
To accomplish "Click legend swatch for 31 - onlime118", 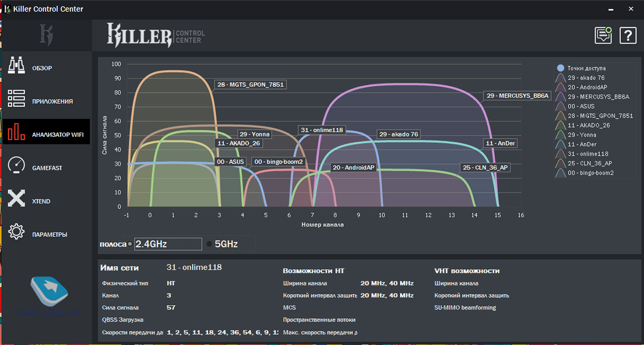I will pos(560,154).
